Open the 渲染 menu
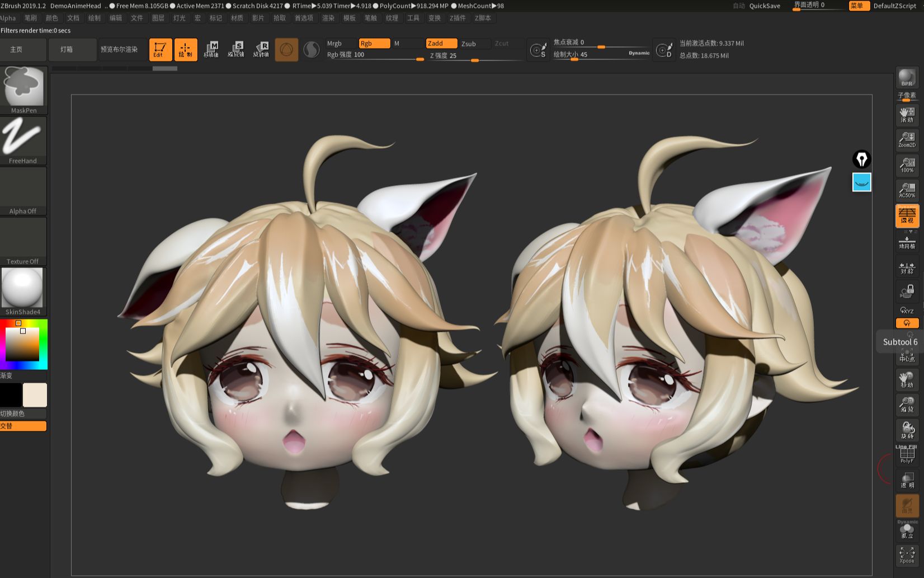 tap(328, 18)
